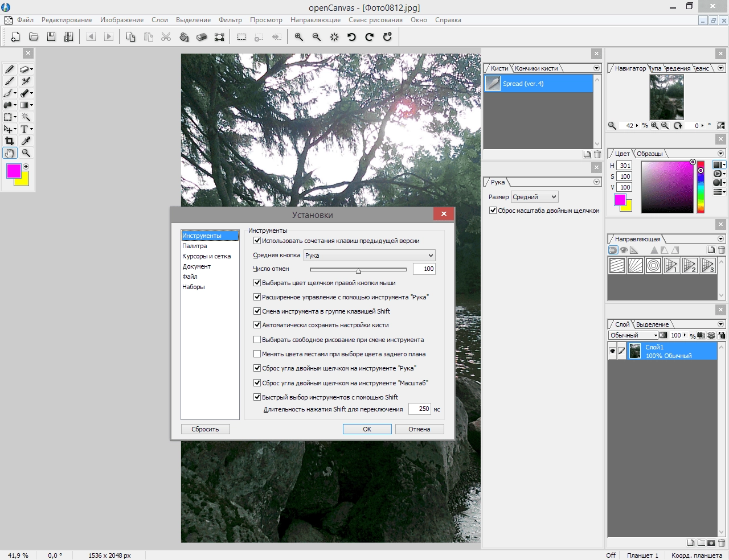Open Navigator panel options menu arrow
729x560 pixels.
pos(721,68)
